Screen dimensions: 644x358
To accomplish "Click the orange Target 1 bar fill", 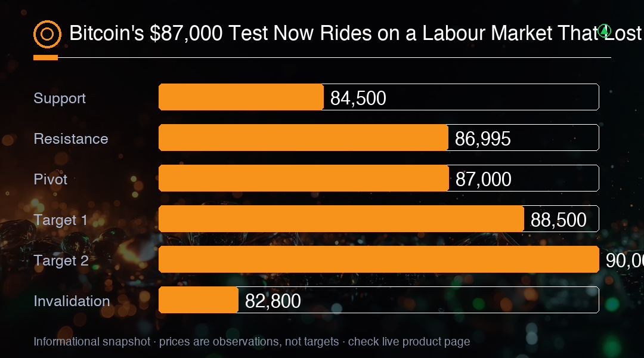I will coord(341,218).
